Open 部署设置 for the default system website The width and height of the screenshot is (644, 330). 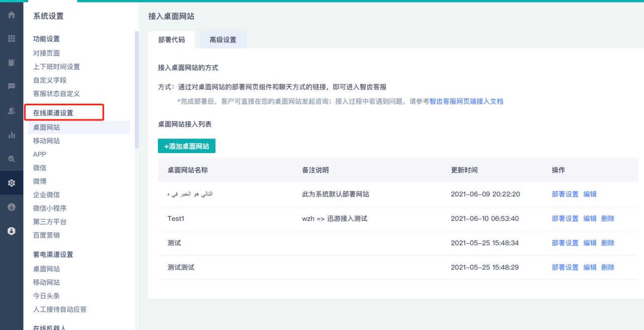click(x=565, y=194)
